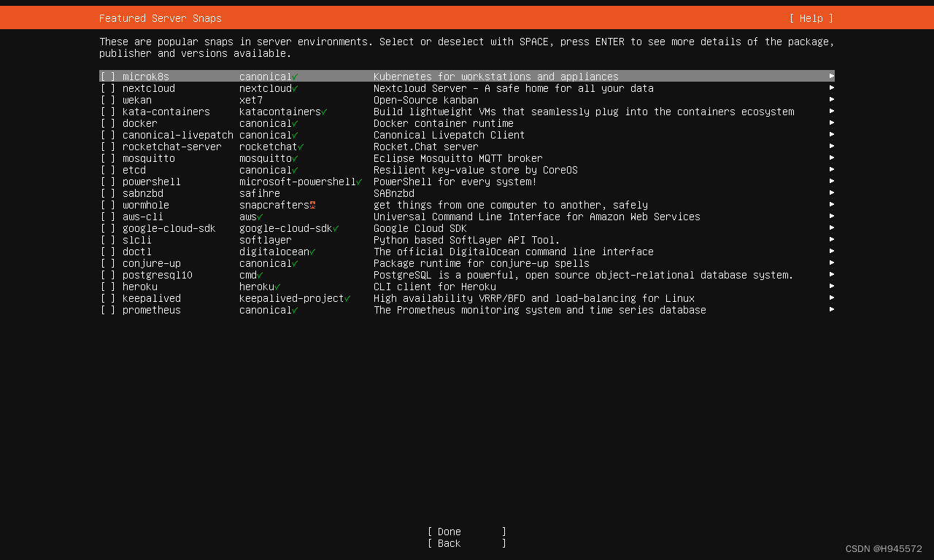Screen dimensions: 934x560
Task: Click verified checkmark beside microsoft-powershell publisher
Action: (x=359, y=182)
